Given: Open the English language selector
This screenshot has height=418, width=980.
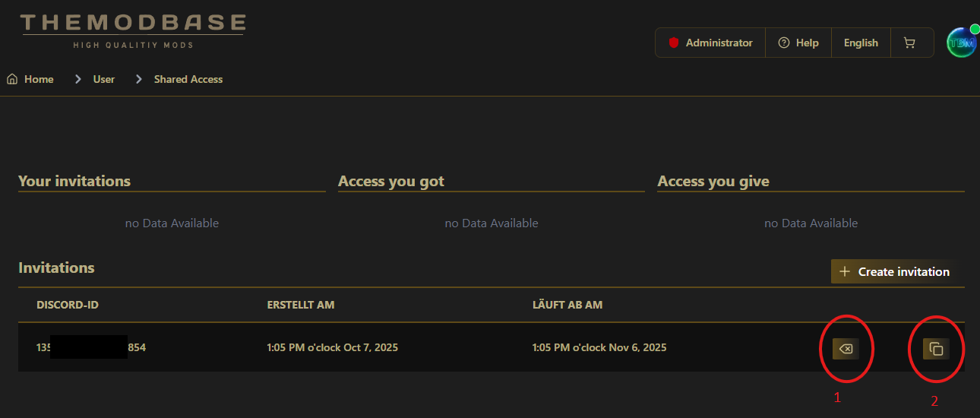Looking at the screenshot, I should [x=861, y=43].
